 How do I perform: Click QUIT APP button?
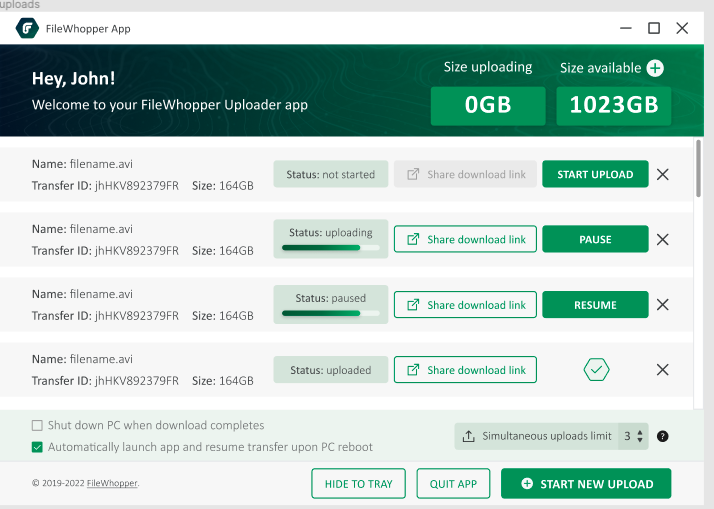[453, 484]
